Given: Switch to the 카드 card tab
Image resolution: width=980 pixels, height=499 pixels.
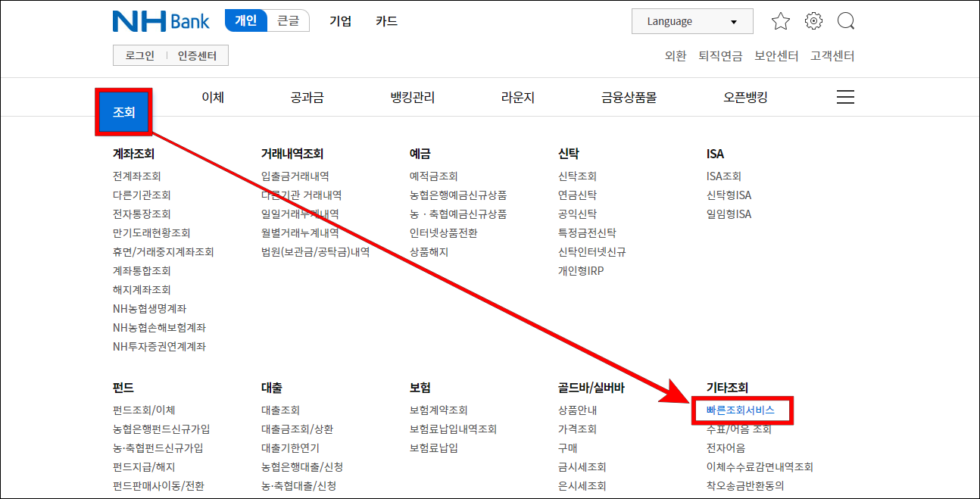Looking at the screenshot, I should (x=387, y=21).
